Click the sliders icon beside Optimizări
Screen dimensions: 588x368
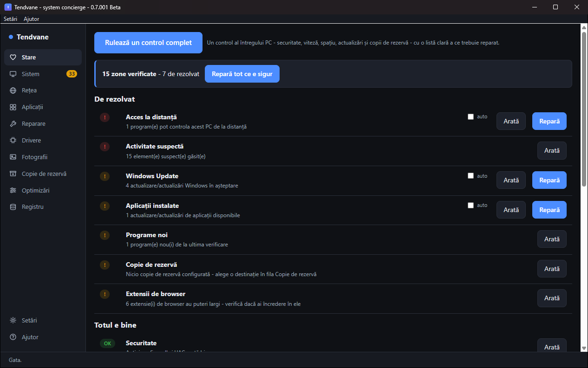click(13, 191)
